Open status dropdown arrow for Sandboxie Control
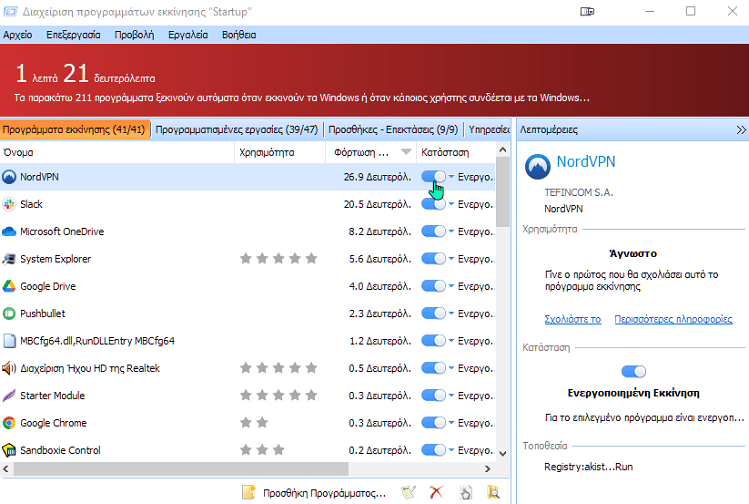The image size is (749, 504). coord(451,450)
